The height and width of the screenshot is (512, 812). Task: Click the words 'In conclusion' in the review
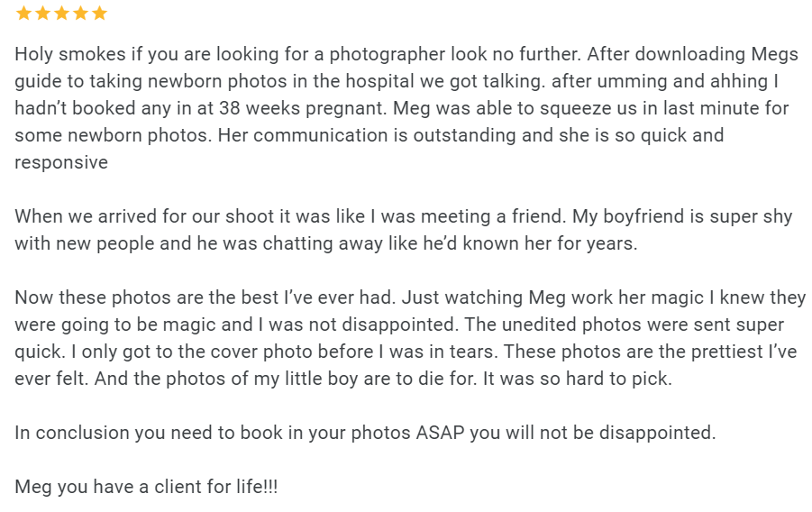point(72,432)
